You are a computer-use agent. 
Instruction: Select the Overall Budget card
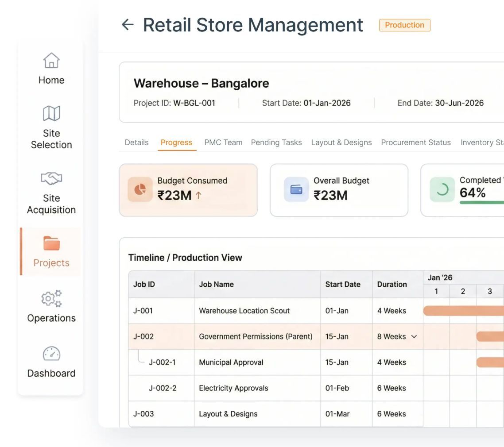click(339, 190)
